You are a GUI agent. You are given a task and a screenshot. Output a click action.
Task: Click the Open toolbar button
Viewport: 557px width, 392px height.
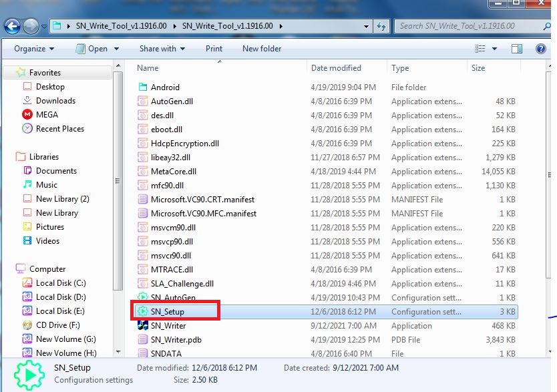[91, 49]
